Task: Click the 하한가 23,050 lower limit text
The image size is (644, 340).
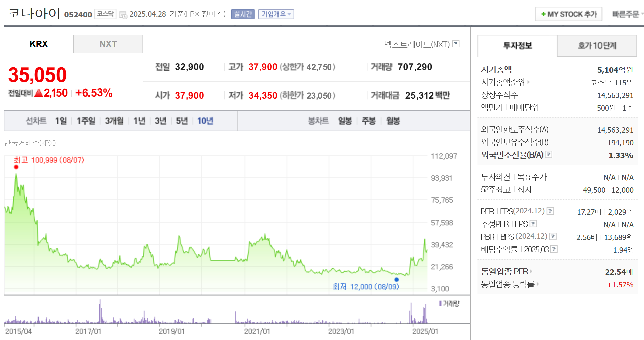Action: tap(307, 96)
